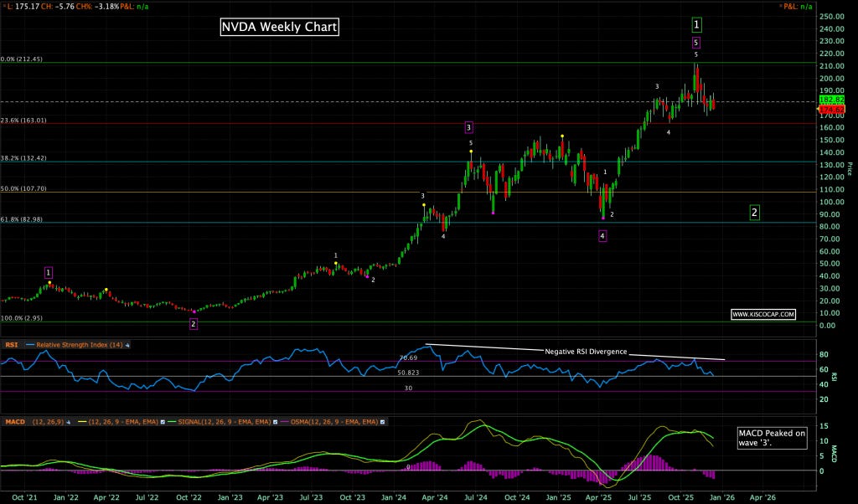Viewport: 858px width, 504px height.
Task: Uncheck the (12, 26, 9 - EMA, EMA) MACD checkbox
Action: [x=163, y=421]
